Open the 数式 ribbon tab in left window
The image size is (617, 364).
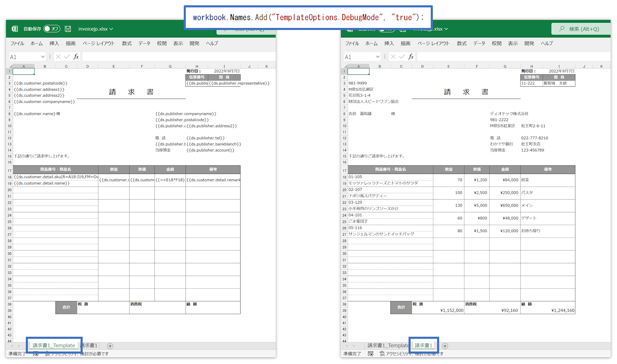[127, 44]
